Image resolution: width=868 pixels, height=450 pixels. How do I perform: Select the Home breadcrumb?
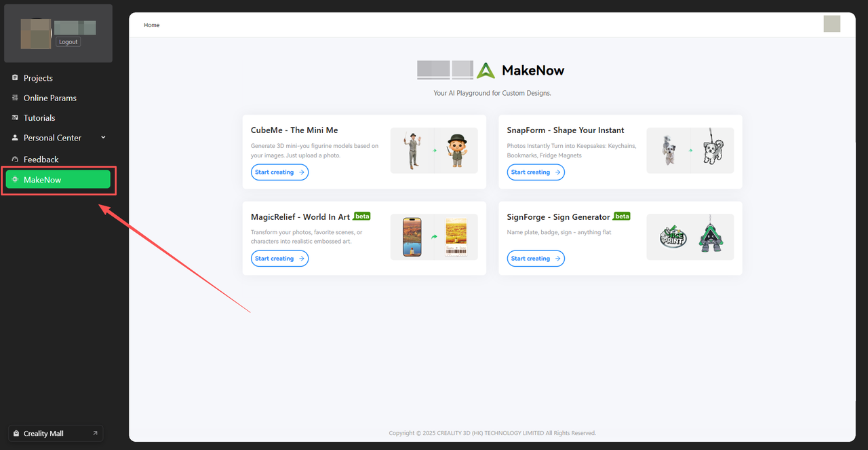tap(152, 25)
